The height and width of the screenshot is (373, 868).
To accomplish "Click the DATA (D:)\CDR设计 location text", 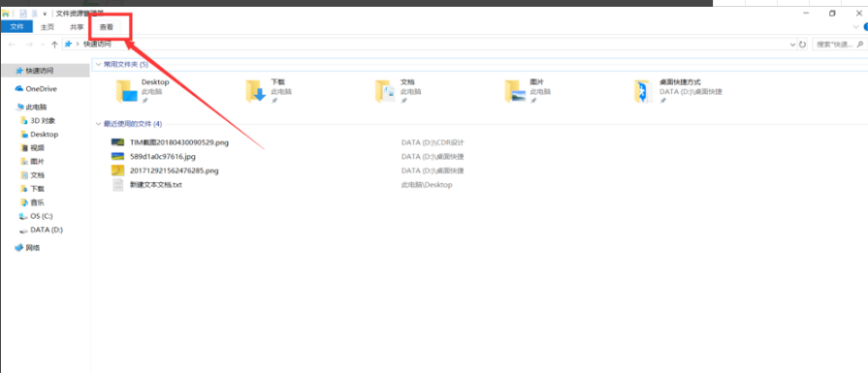I will coord(433,142).
